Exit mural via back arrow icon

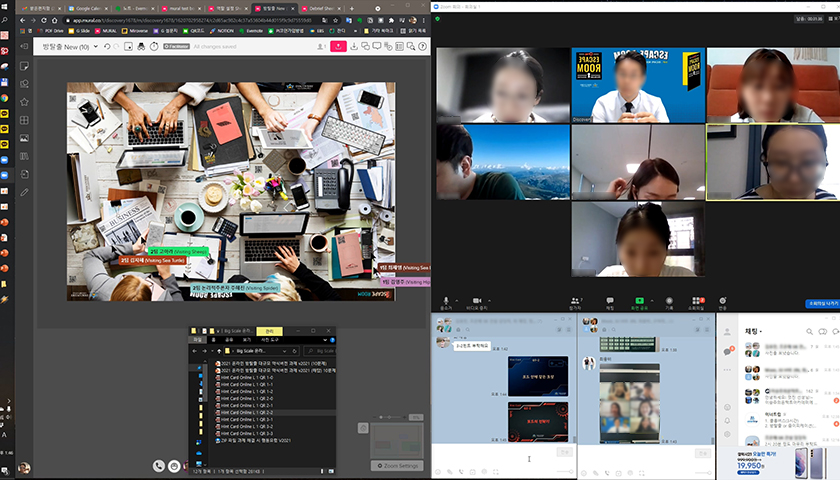[x=24, y=47]
